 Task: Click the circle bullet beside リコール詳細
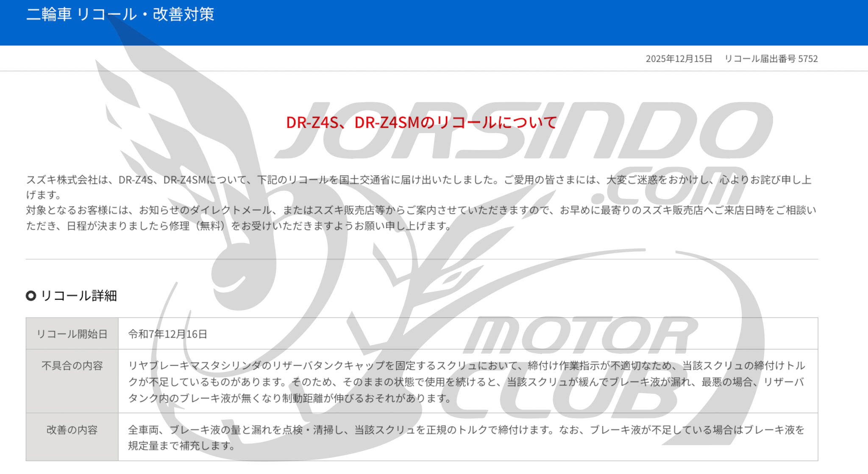coord(31,296)
